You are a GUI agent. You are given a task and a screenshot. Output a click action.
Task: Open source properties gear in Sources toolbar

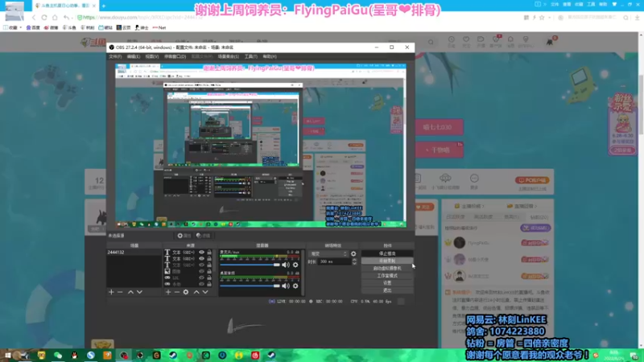point(186,292)
